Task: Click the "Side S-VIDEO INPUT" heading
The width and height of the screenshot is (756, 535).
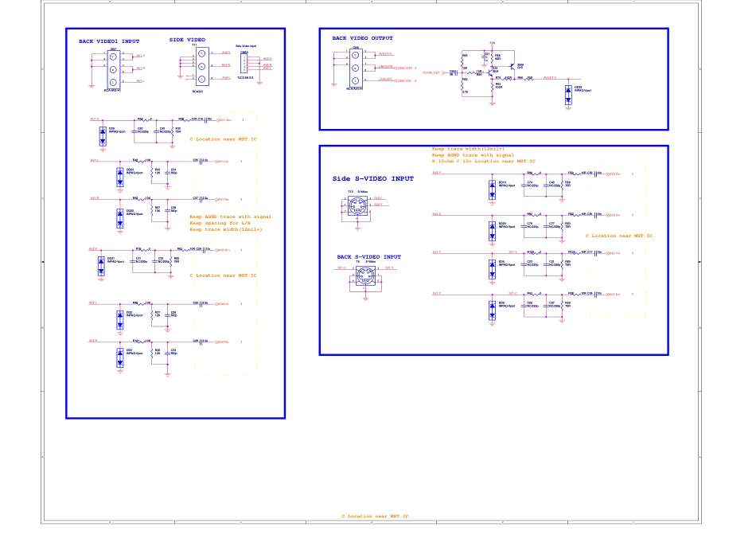Action: tap(372, 178)
